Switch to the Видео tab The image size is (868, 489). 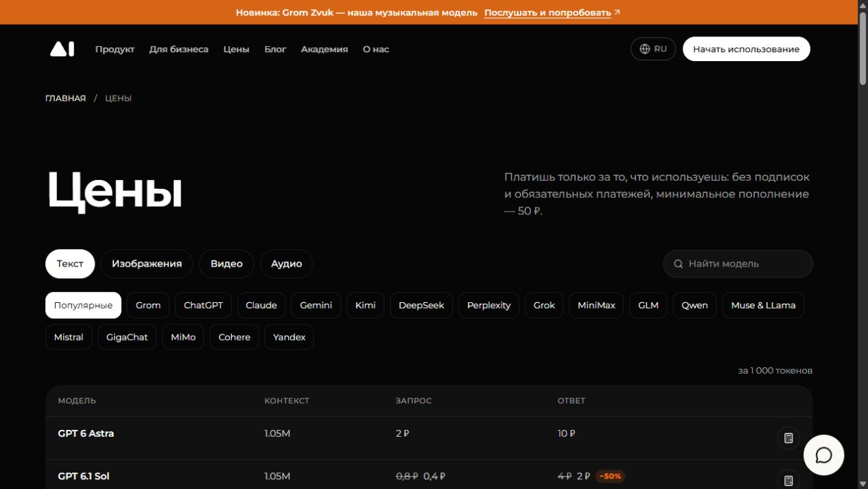pyautogui.click(x=226, y=264)
